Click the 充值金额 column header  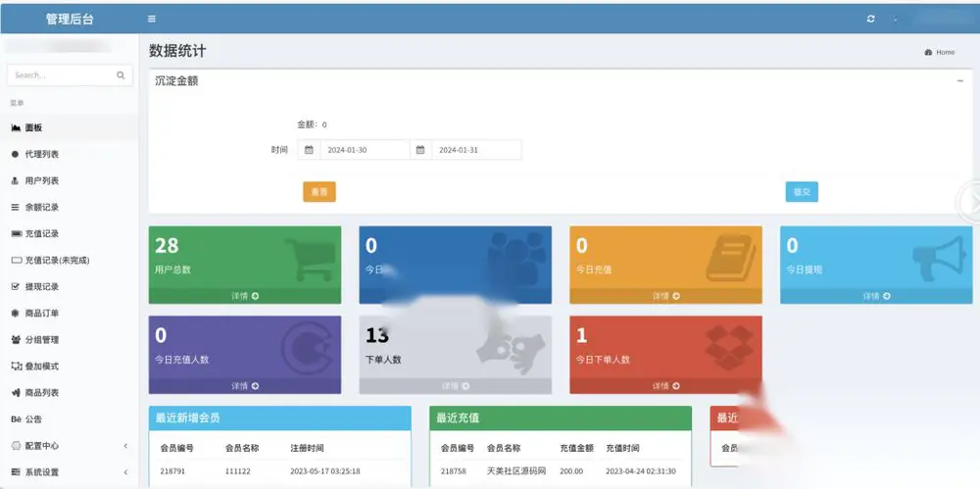pyautogui.click(x=576, y=448)
